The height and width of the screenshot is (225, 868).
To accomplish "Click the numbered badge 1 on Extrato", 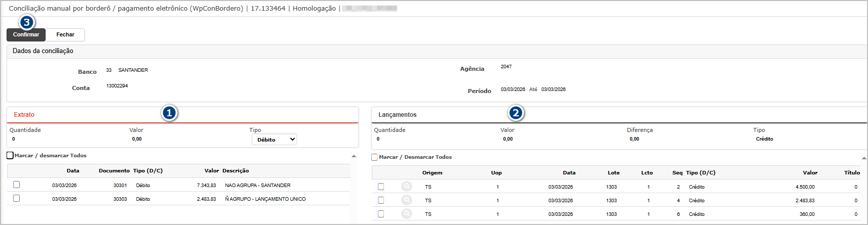I will [x=169, y=113].
